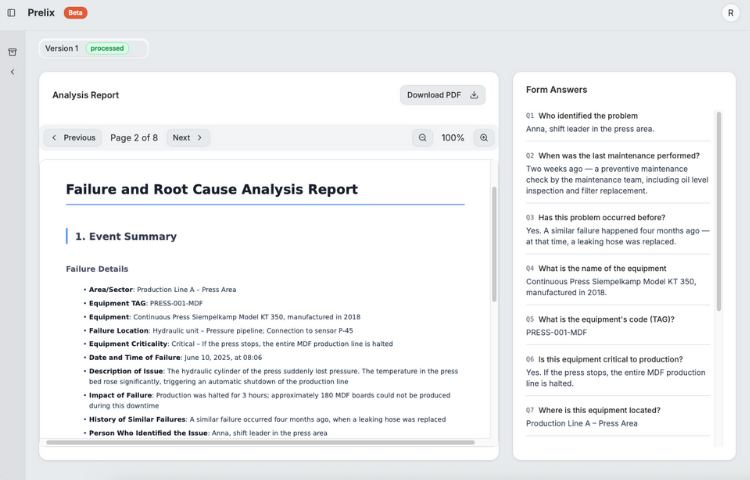The height and width of the screenshot is (480, 750).
Task: Click the History of Similar Failures bullet
Action: click(267, 419)
